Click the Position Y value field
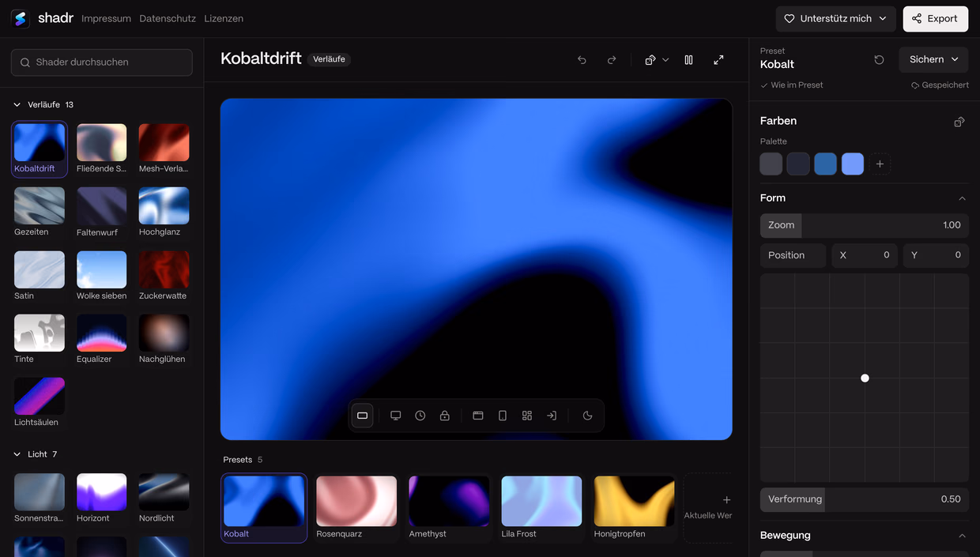This screenshot has height=557, width=980. (x=936, y=255)
